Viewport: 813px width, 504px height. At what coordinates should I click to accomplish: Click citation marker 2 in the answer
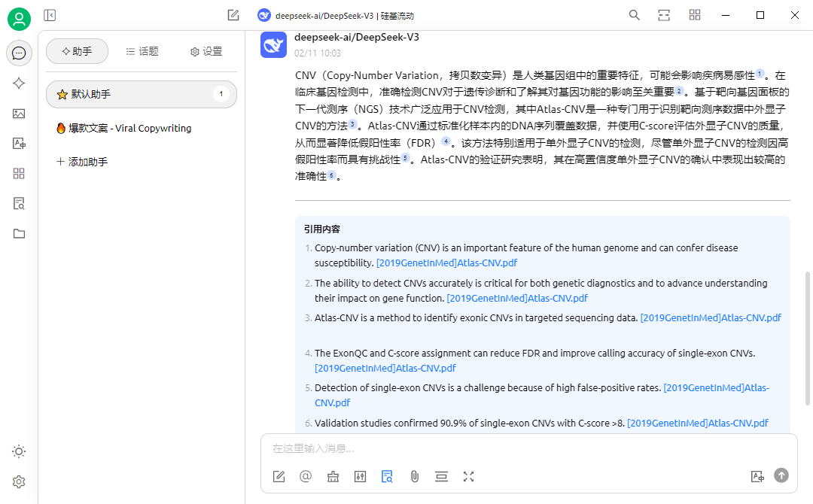(679, 91)
